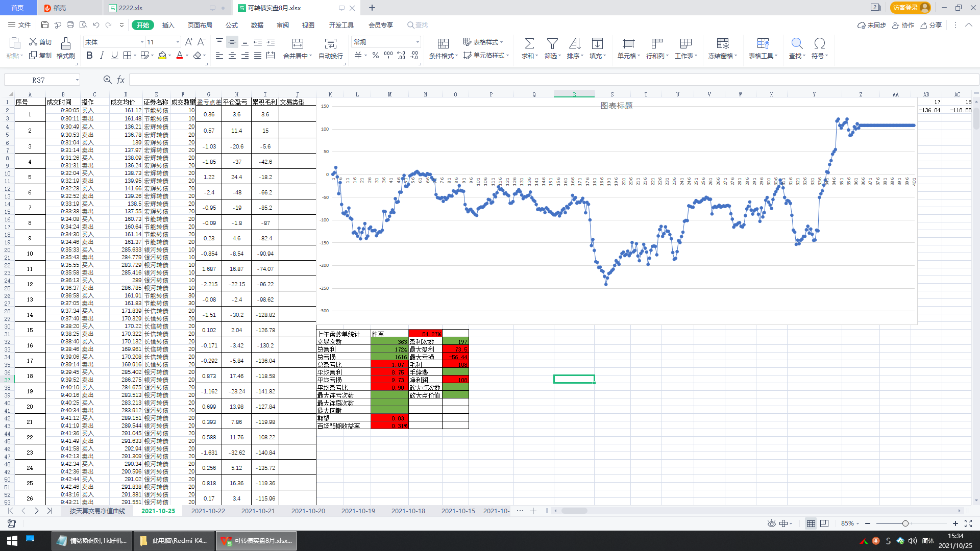Click the horizontal scrollbar thumb

pyautogui.click(x=574, y=511)
